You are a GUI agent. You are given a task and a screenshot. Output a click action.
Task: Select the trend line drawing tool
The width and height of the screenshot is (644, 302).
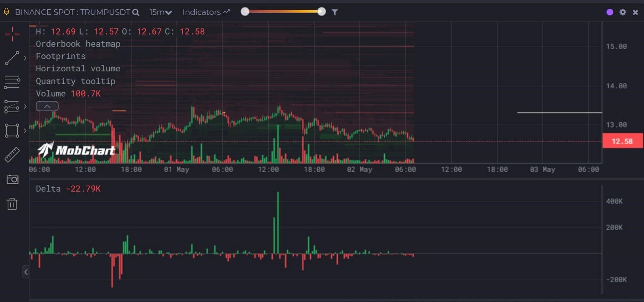[x=12, y=58]
